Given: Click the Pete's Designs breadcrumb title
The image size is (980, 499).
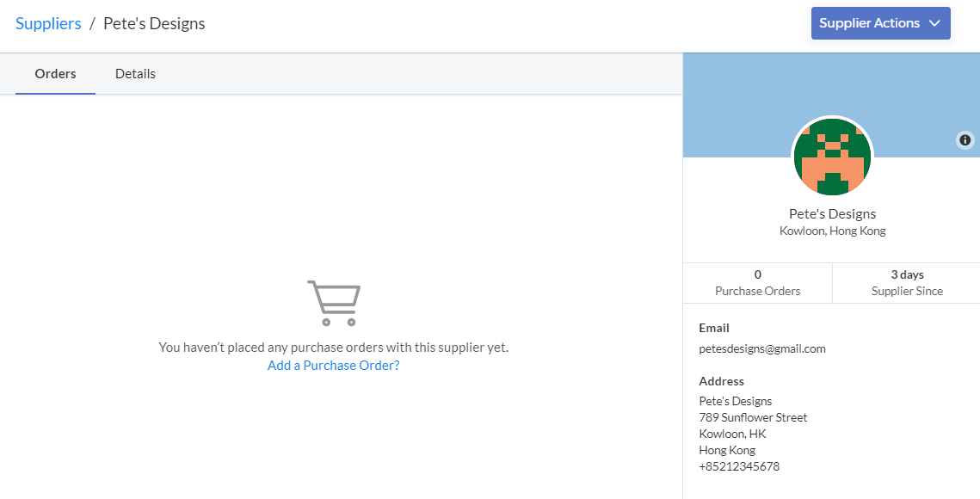Looking at the screenshot, I should click(154, 23).
